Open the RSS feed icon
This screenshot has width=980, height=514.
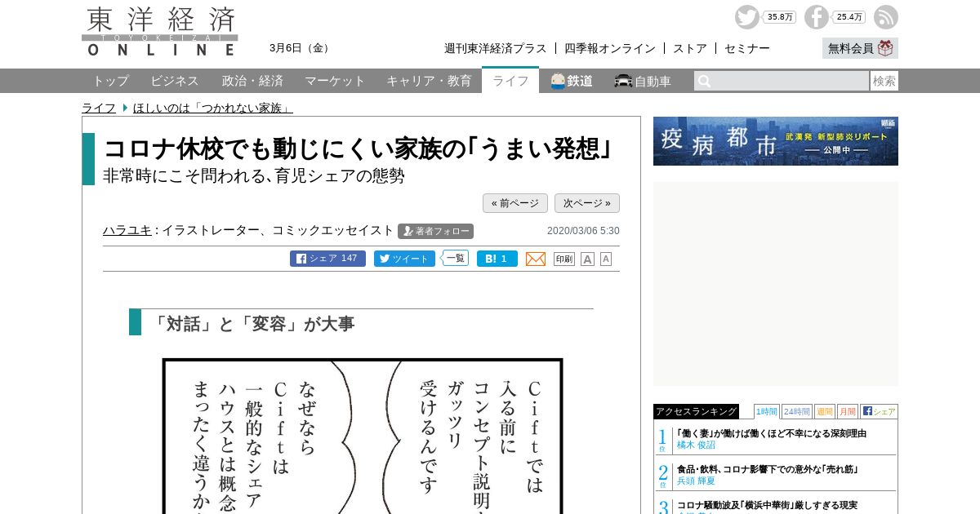886,17
